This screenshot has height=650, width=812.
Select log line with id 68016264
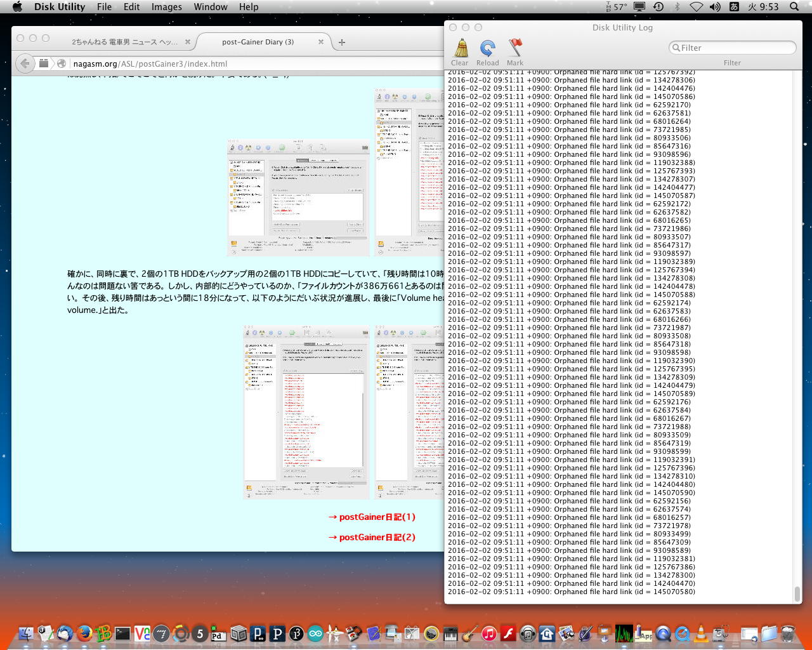[570, 121]
